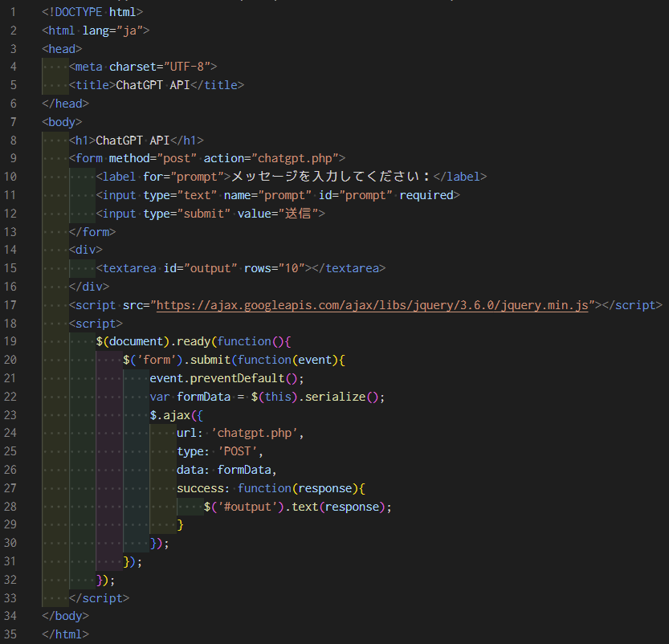Click the closing html tag

click(65, 634)
